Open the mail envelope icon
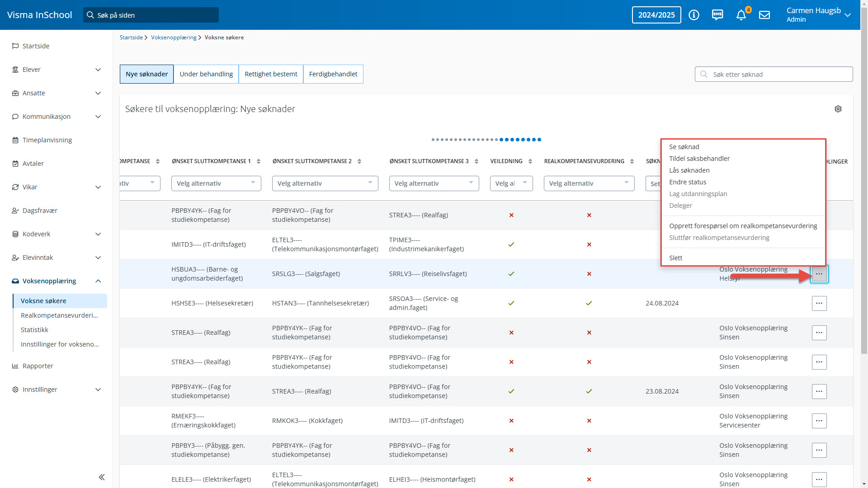The height and width of the screenshot is (488, 868). click(764, 15)
